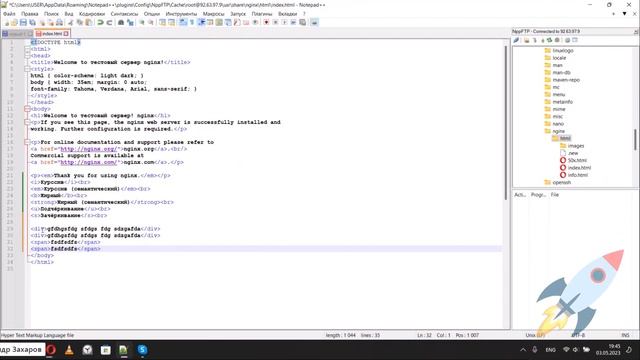Select index.html in NppFTP tree
This screenshot has height=360, width=640.
(579, 168)
